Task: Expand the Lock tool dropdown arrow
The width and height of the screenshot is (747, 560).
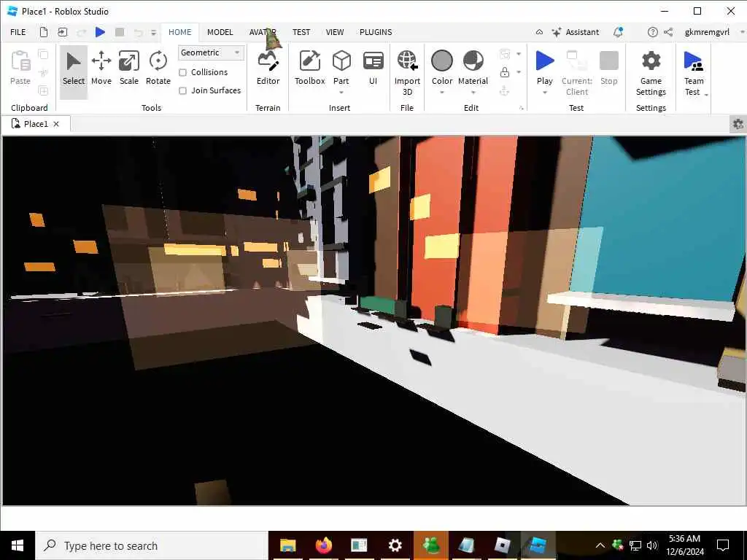Action: point(519,72)
